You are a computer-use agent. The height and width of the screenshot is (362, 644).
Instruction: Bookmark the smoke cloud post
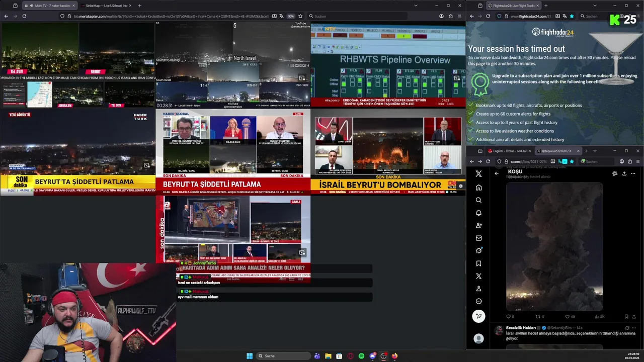pos(626,316)
